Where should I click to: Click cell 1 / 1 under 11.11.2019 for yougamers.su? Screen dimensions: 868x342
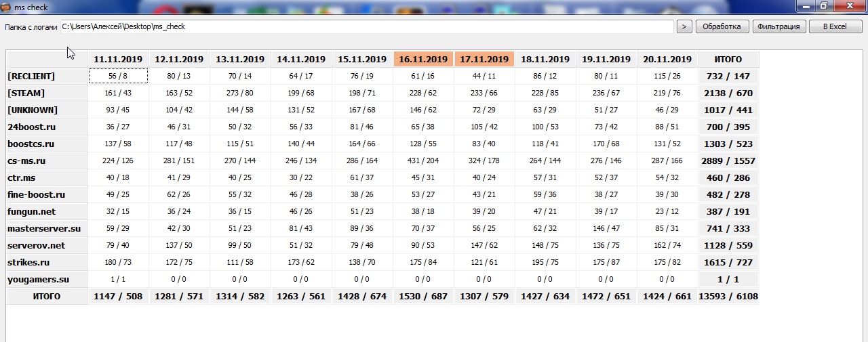(x=118, y=279)
